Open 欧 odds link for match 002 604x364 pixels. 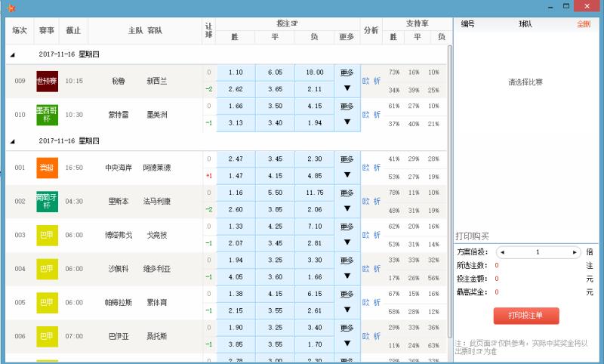tap(366, 202)
